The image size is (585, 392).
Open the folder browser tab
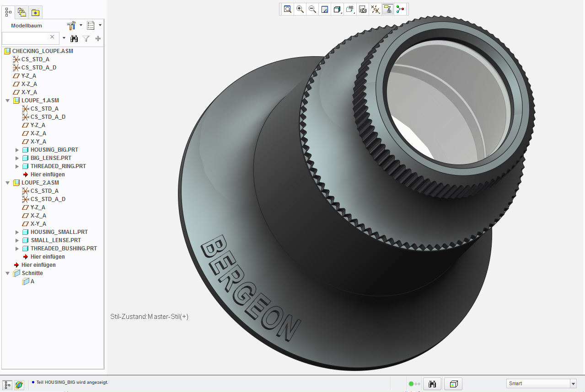[21, 12]
